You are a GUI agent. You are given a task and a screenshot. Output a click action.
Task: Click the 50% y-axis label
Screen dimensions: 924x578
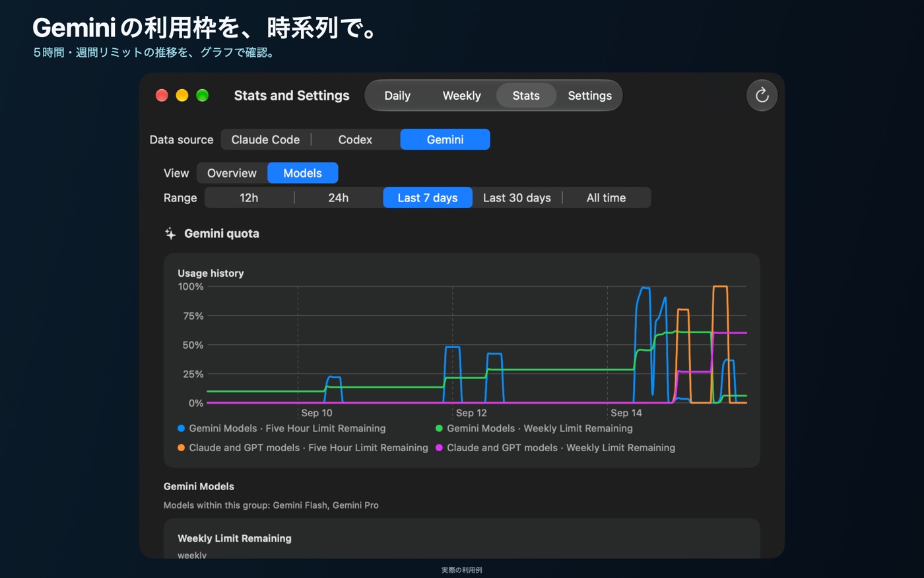tap(193, 345)
